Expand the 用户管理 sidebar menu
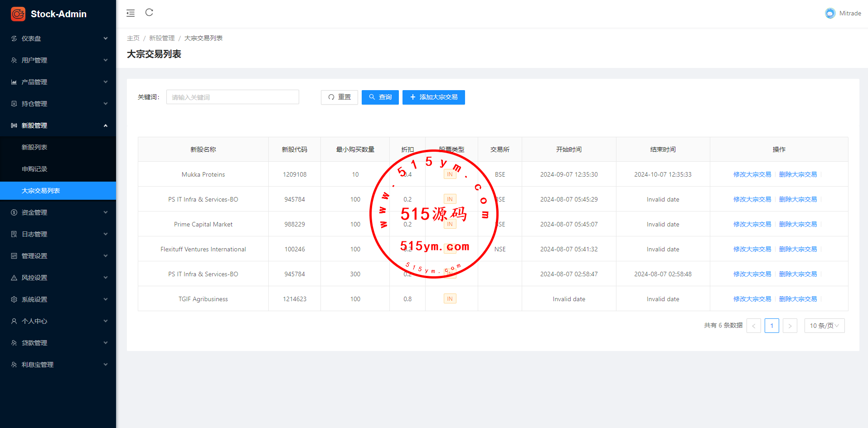 pyautogui.click(x=58, y=60)
